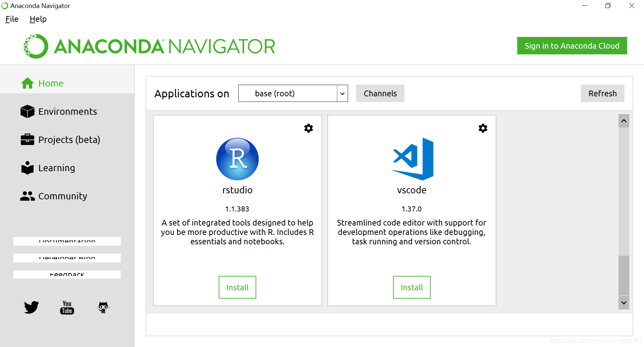Open the Help menu
The height and width of the screenshot is (347, 644).
point(38,19)
